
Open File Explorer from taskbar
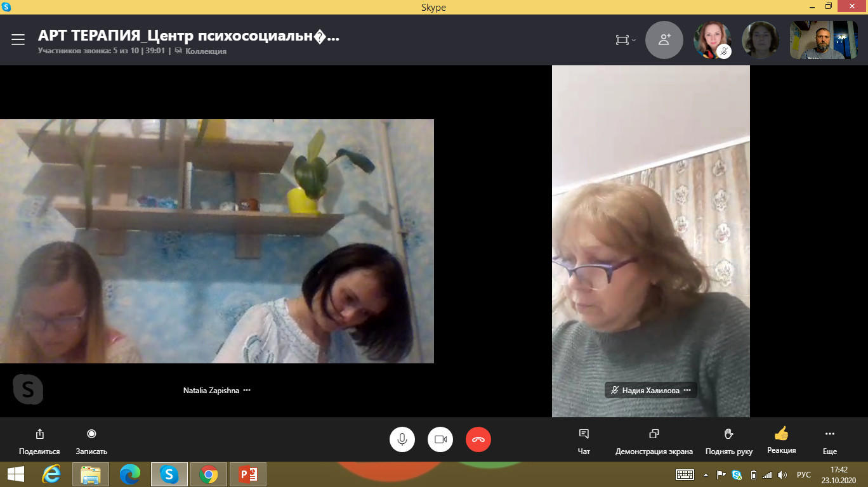pos(91,474)
